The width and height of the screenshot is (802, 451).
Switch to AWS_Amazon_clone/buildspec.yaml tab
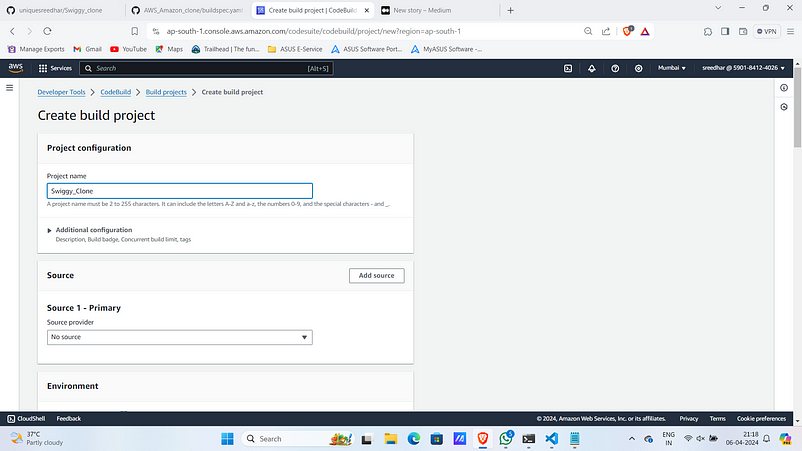point(188,10)
